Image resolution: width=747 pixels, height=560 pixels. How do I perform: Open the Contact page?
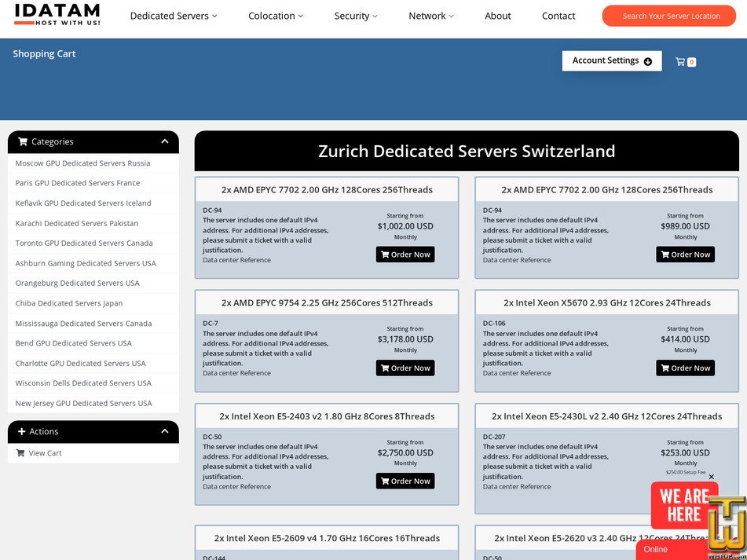[x=558, y=15]
